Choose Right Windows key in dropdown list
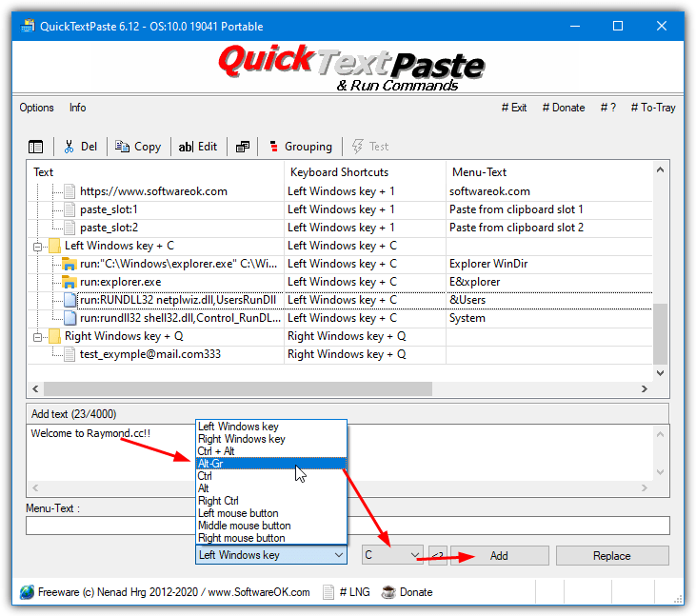696x616 pixels. click(x=271, y=439)
